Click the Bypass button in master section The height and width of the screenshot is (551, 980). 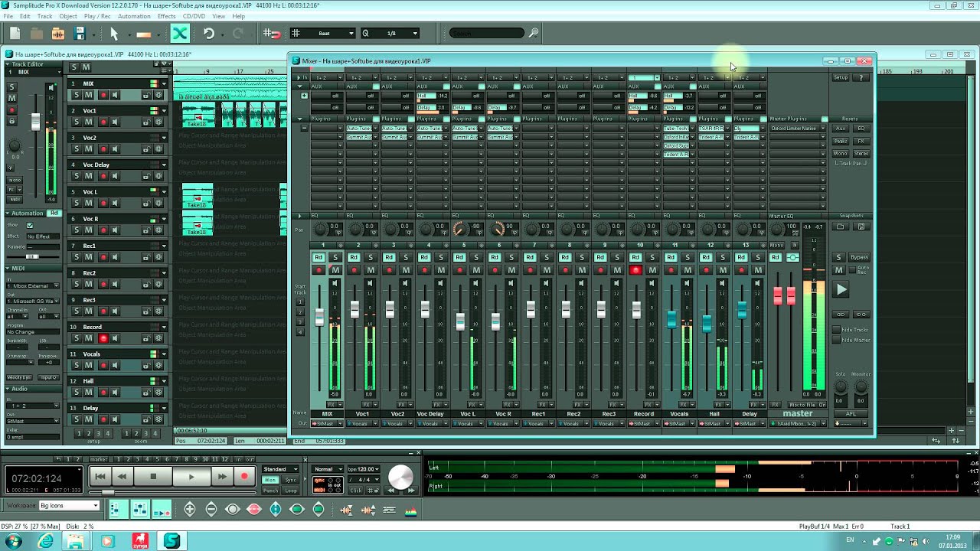pyautogui.click(x=859, y=257)
